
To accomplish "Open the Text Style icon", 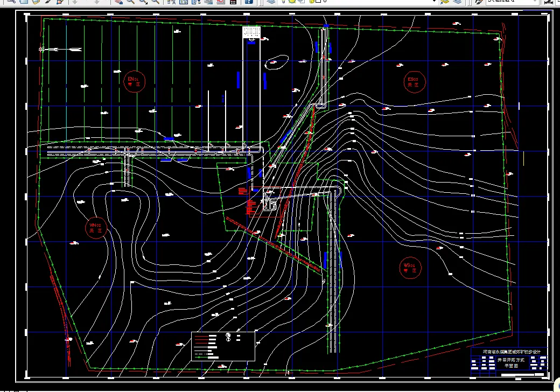I will point(479,2).
